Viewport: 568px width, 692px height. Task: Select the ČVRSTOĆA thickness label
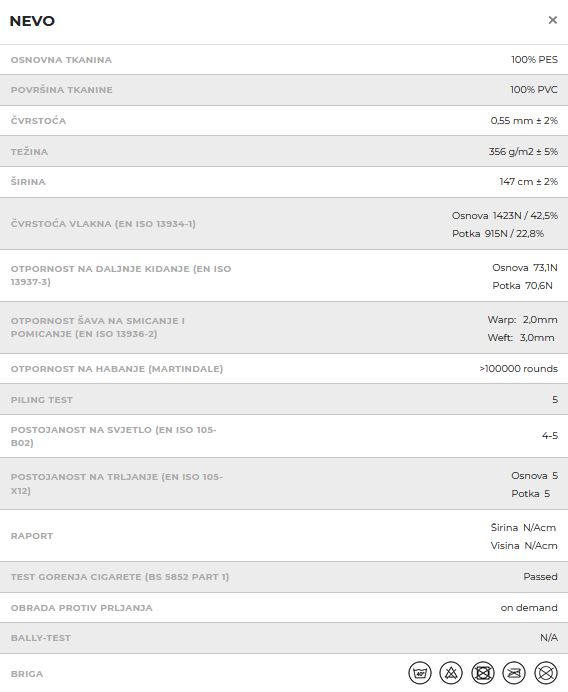point(38,120)
